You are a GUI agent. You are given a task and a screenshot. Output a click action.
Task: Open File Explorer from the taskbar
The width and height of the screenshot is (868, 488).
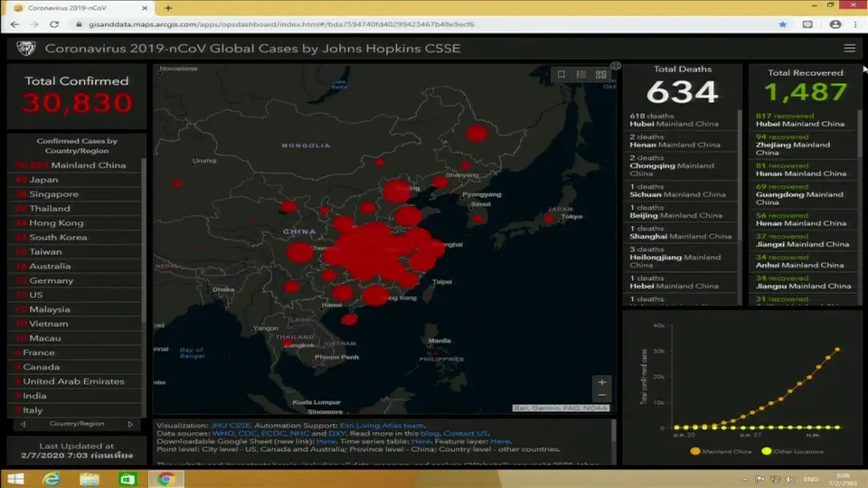pos(90,479)
